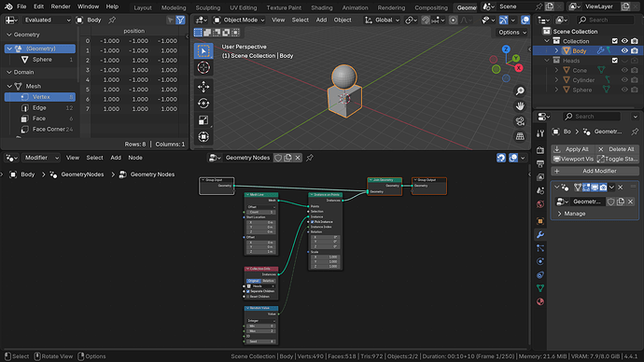Pick the Scale tool in viewport
644x362 pixels.
tap(203, 120)
